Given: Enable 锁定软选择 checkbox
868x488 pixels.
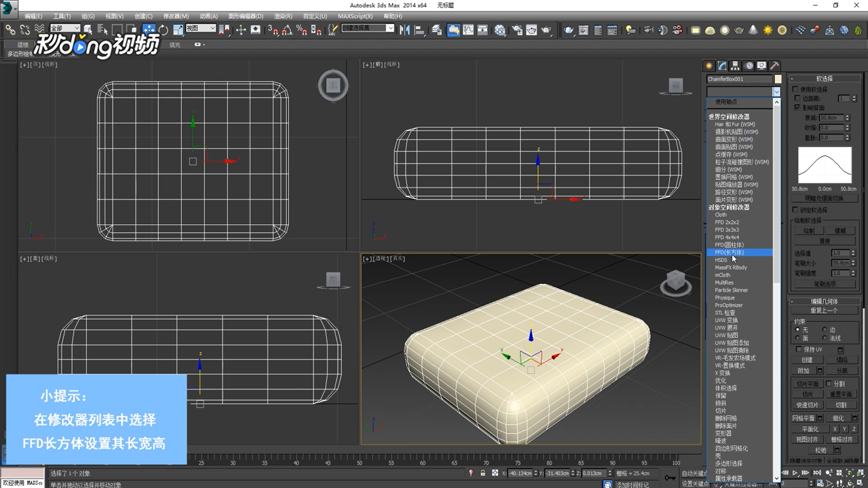Looking at the screenshot, I should 796,210.
